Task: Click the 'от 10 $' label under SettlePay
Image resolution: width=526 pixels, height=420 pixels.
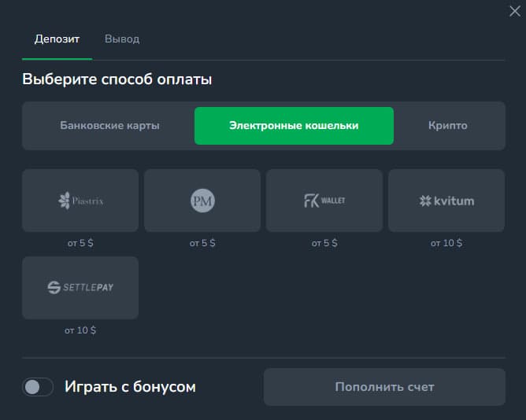Action: pos(80,330)
